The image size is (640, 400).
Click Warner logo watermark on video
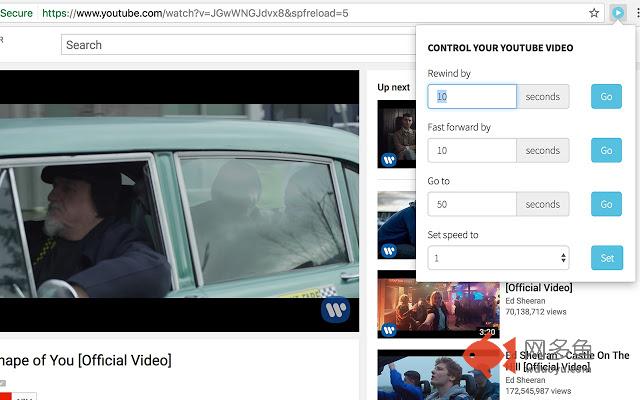pos(335,310)
